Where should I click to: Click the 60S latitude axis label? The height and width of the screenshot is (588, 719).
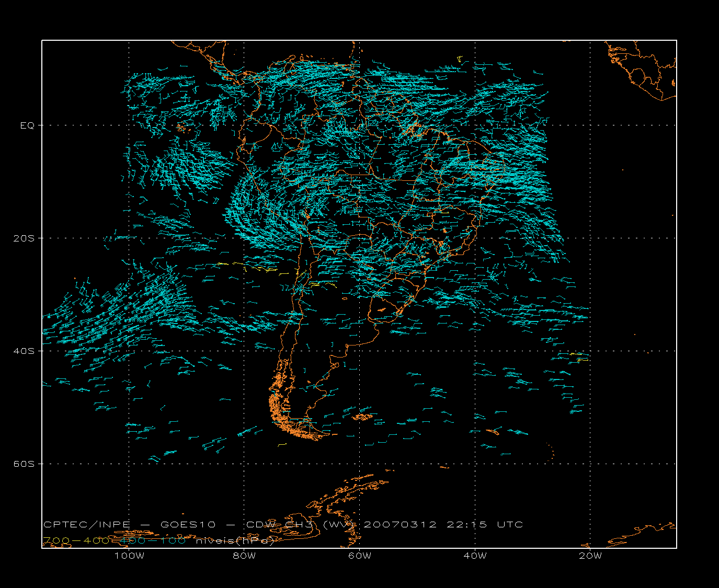tap(24, 464)
